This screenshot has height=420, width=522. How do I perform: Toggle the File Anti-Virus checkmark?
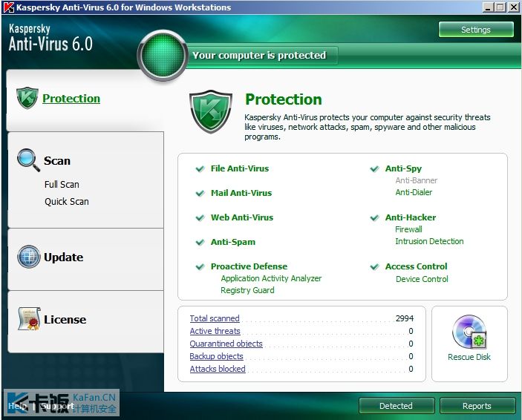tap(200, 168)
